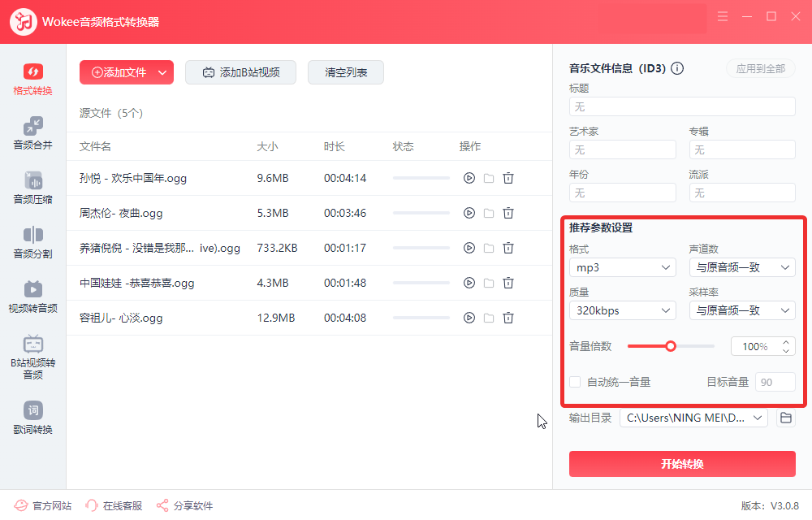
Task: Delete 周杰伦- 夜曲.ogg from list
Action: pos(508,213)
